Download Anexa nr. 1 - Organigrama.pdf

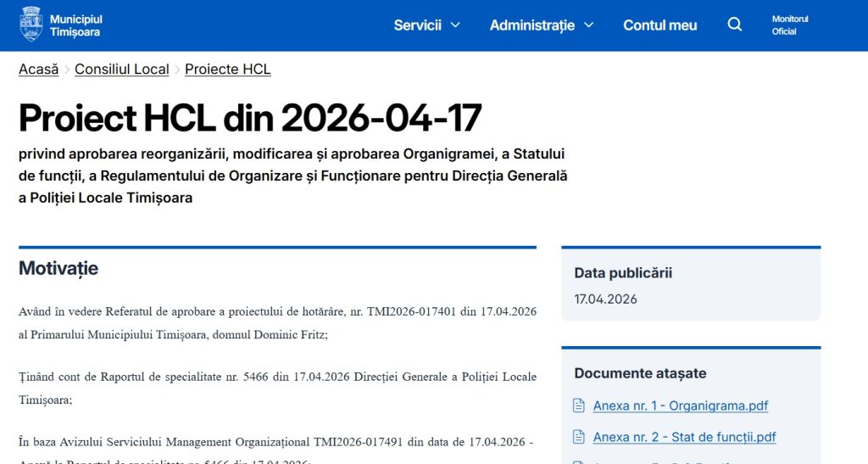point(680,405)
